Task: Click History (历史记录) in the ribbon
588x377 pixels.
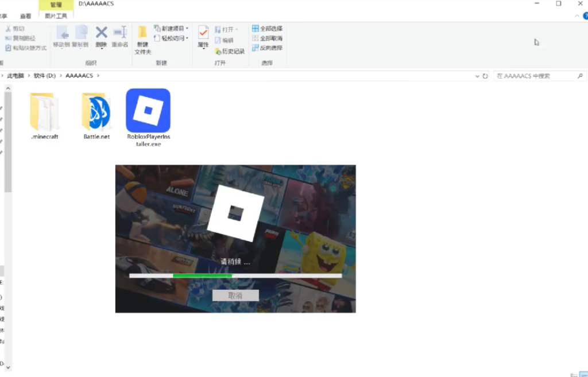Action: point(230,51)
